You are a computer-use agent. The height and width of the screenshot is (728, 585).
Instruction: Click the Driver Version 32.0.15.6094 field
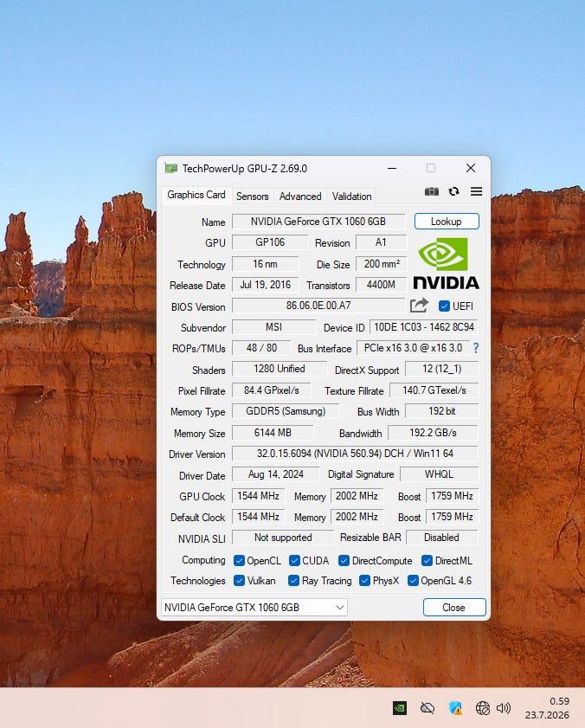click(x=355, y=453)
